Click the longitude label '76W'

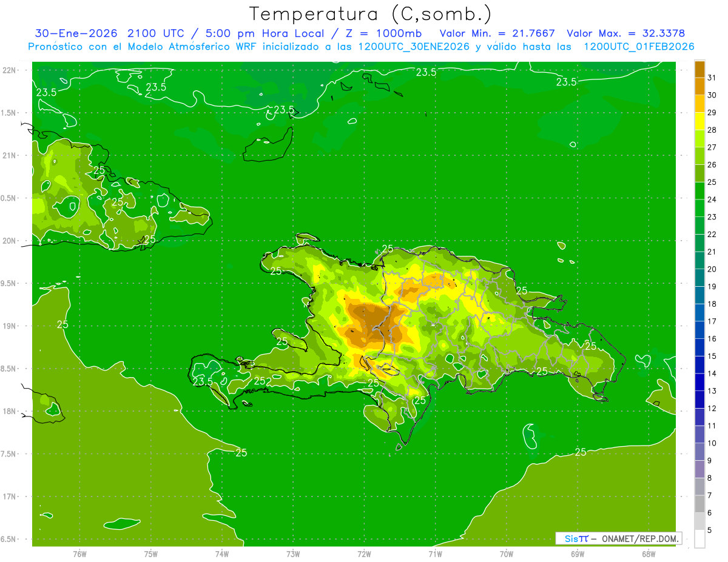[79, 554]
